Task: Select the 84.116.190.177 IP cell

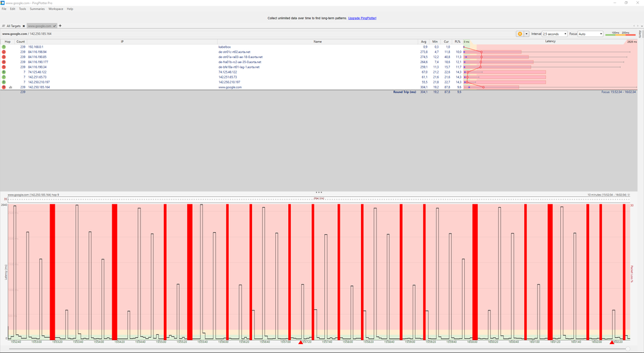Action: tap(38, 62)
